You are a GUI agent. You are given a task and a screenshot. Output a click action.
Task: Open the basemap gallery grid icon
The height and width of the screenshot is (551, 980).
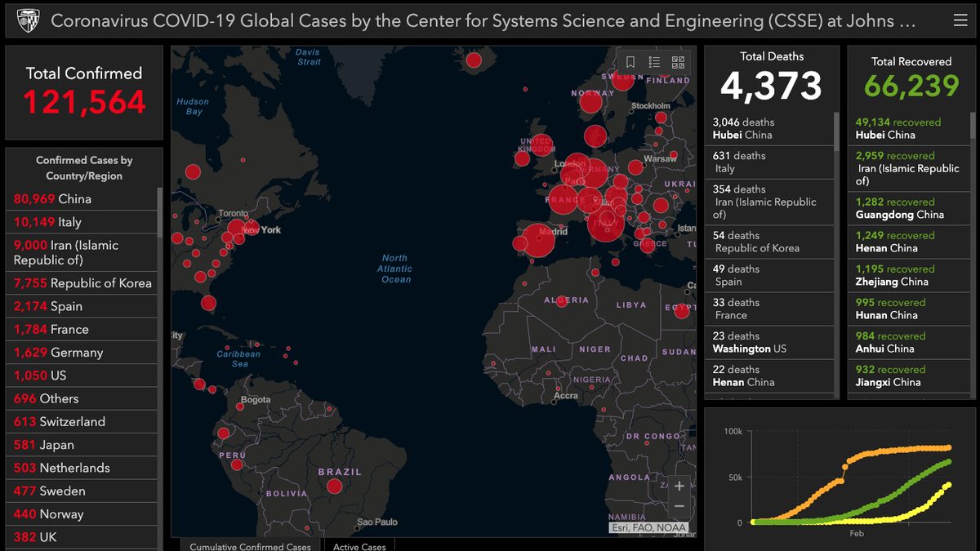[678, 62]
